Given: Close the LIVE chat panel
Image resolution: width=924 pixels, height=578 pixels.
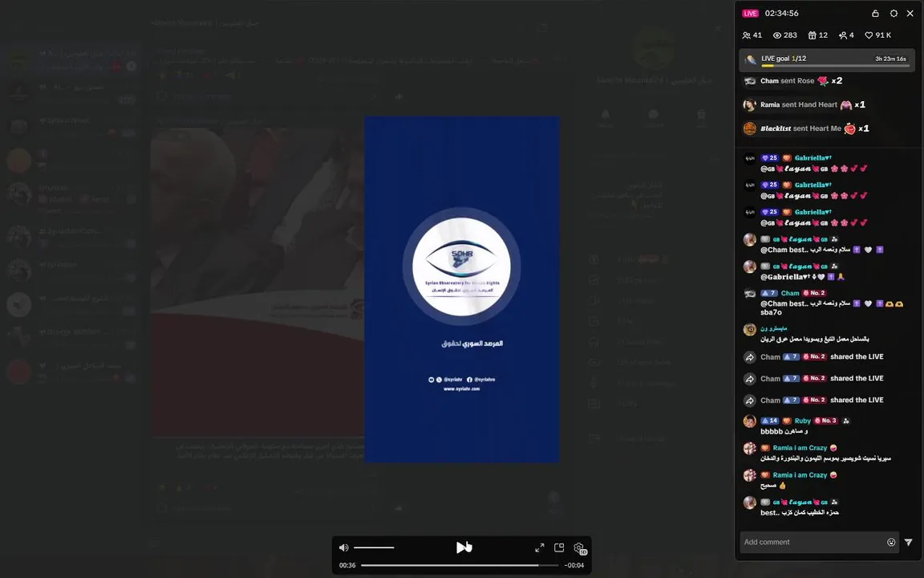Looking at the screenshot, I should pyautogui.click(x=910, y=14).
